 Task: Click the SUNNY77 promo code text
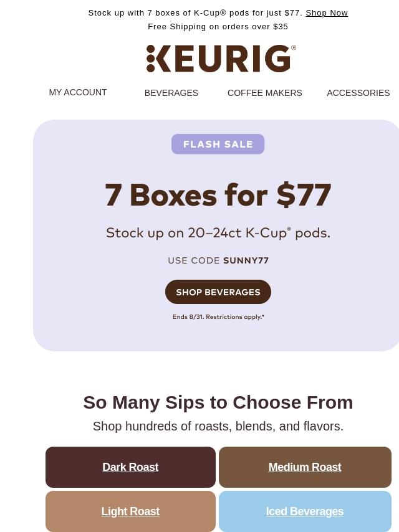[246, 260]
